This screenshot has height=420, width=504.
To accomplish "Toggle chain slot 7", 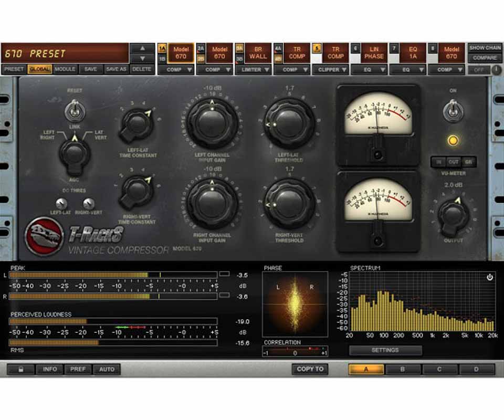I will point(394,48).
